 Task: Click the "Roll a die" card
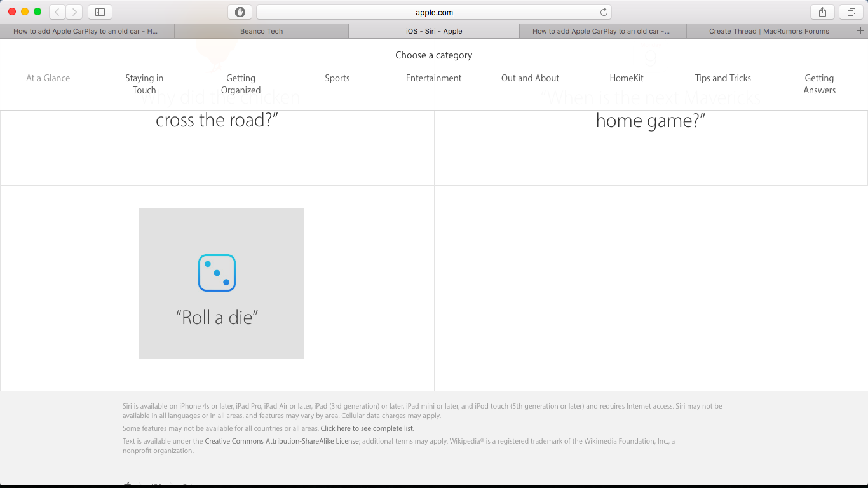pyautogui.click(x=222, y=283)
